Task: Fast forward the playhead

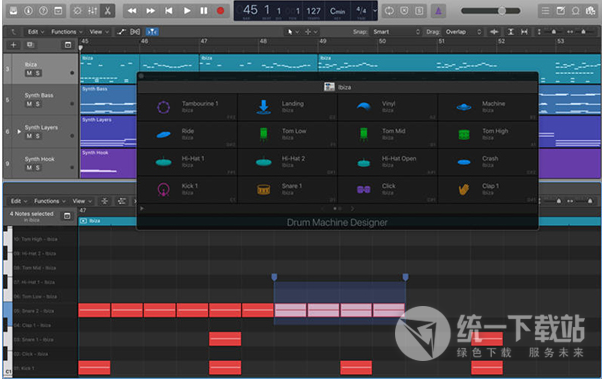Action: click(x=150, y=11)
